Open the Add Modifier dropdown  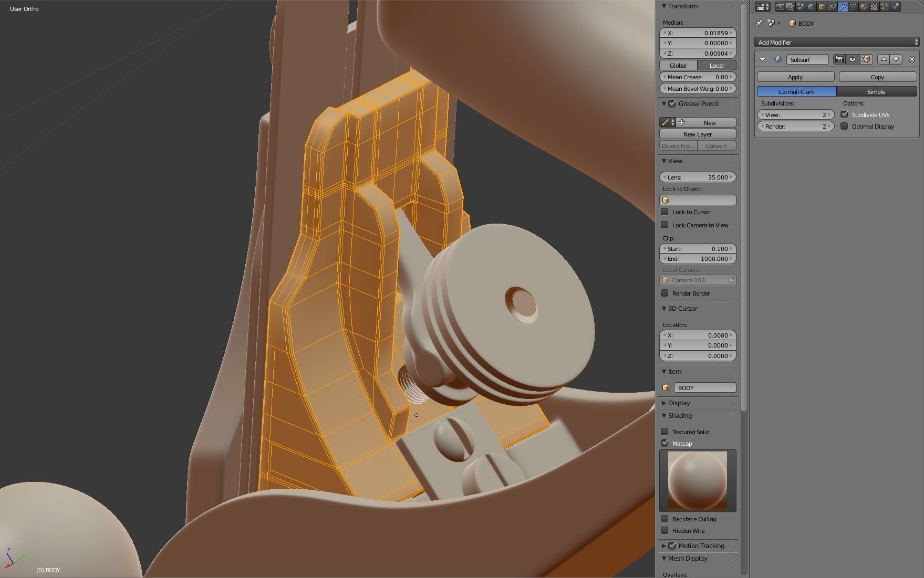tap(837, 42)
